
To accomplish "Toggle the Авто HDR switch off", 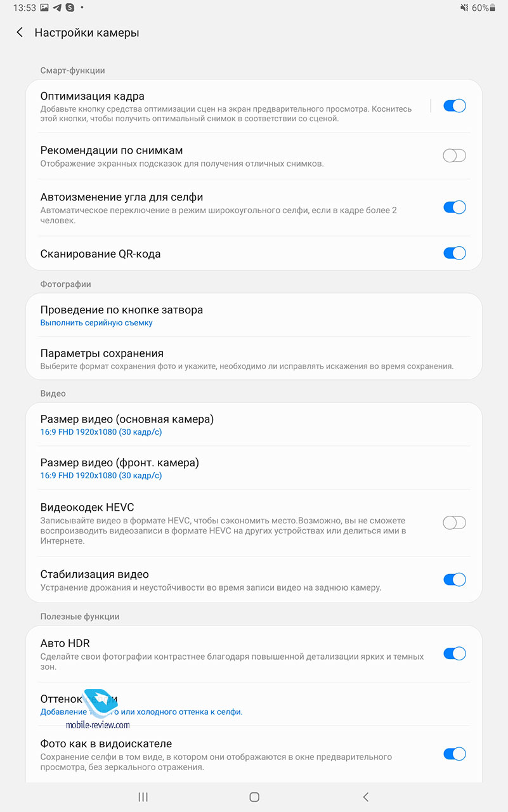I will (454, 653).
